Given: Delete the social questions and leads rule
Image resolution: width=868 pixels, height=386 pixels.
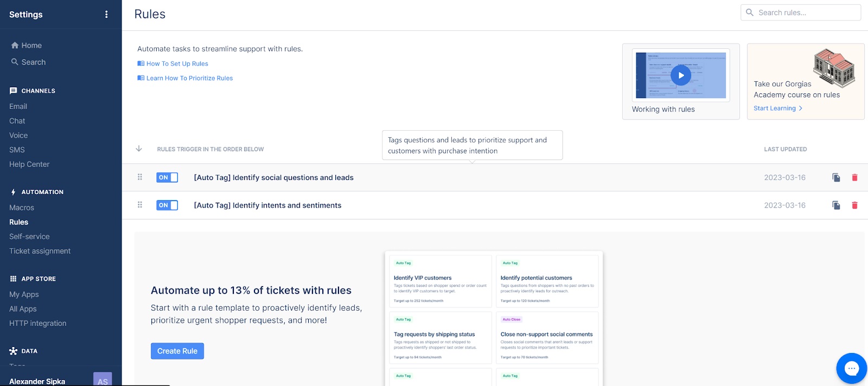Looking at the screenshot, I should tap(854, 178).
